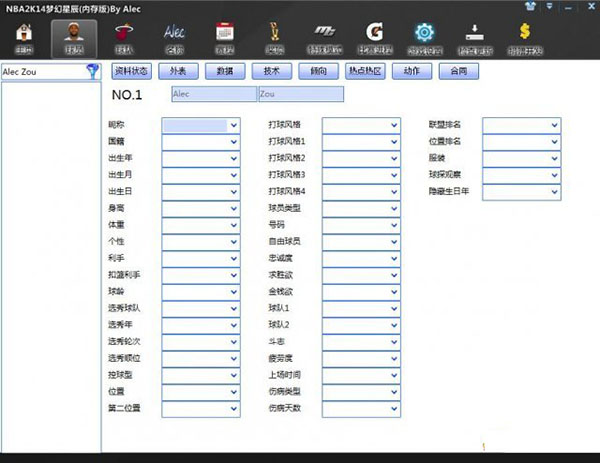The height and width of the screenshot is (463, 600).
Task: Expand the 国籍 dropdown
Action: click(x=234, y=142)
